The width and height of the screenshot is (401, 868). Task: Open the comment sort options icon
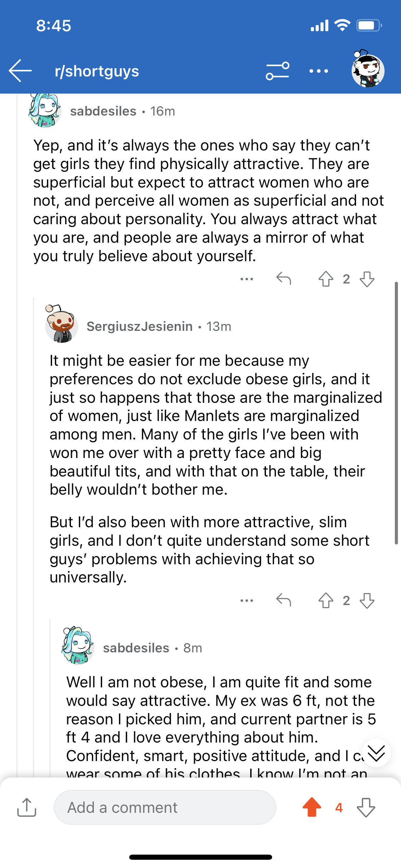click(277, 71)
